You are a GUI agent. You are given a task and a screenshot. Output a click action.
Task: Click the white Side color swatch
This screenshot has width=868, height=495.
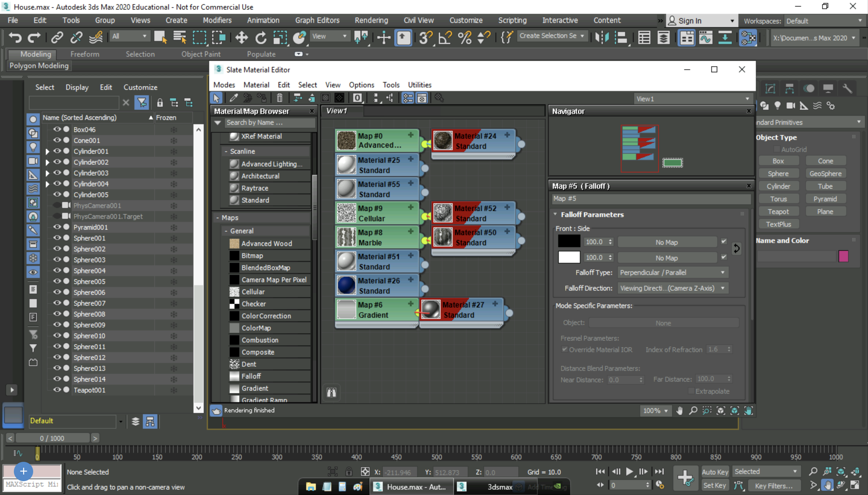point(569,257)
